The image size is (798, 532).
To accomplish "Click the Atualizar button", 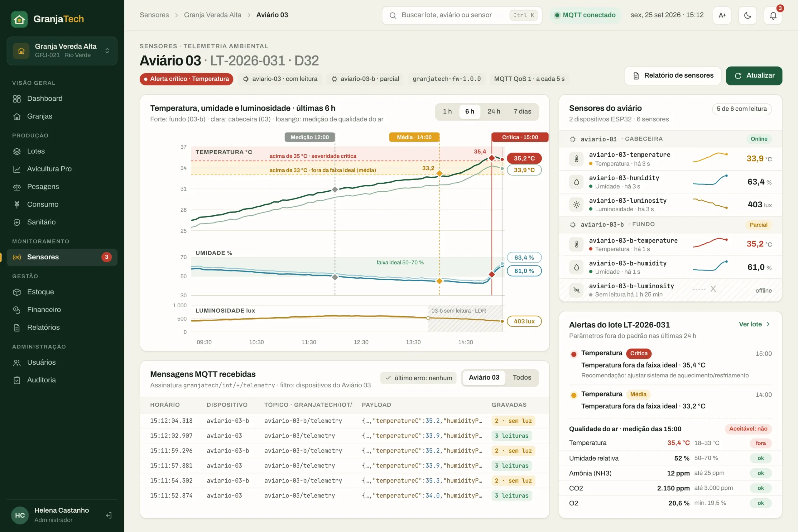I will (754, 75).
